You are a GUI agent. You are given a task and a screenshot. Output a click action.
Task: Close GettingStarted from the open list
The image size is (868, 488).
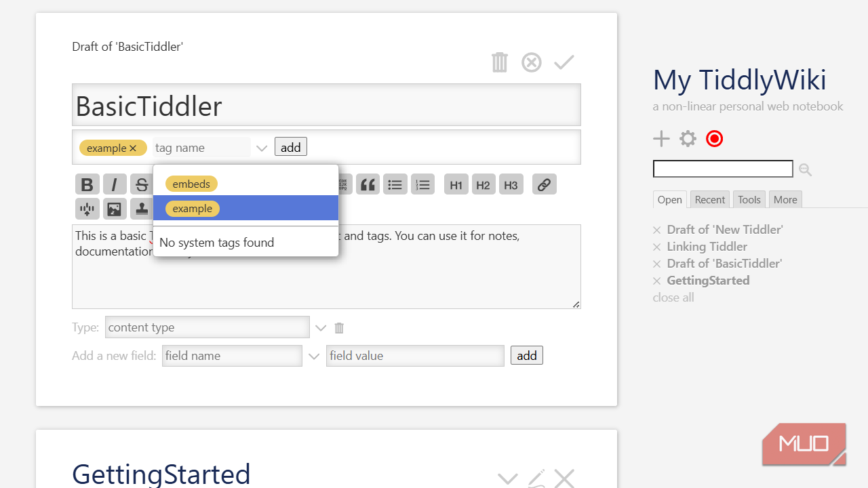pos(656,281)
